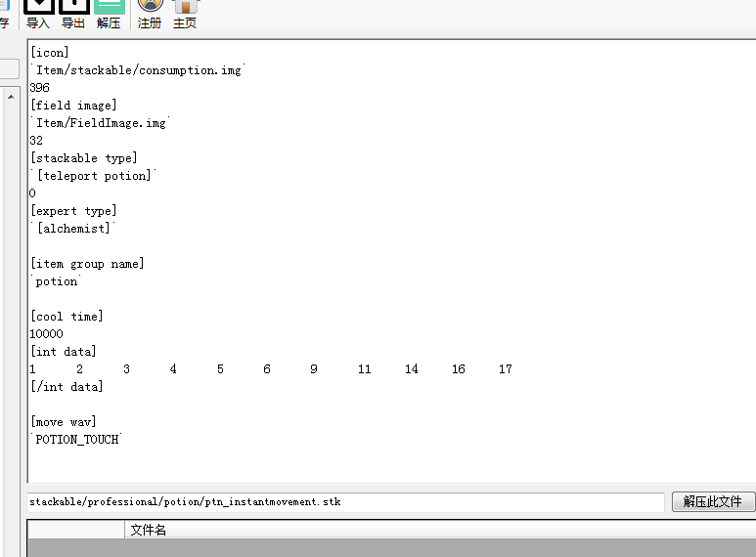Focus the ptn_instantmovement.stk path field
The image size is (756, 557).
pos(345,502)
